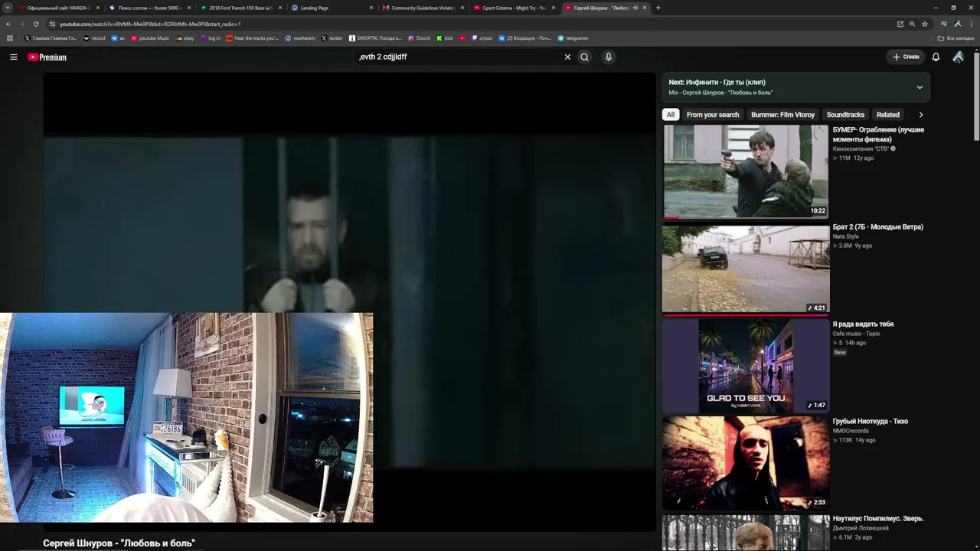Visit the NMDCrecords channel

click(x=851, y=431)
